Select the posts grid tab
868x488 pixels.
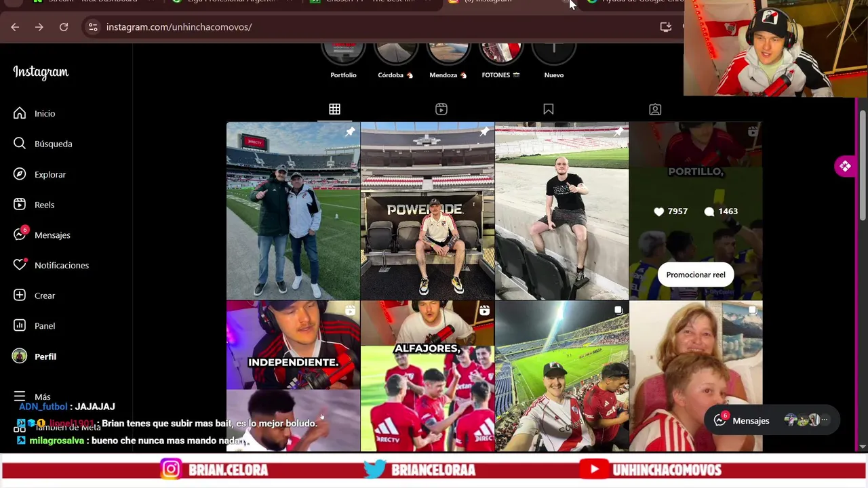334,109
